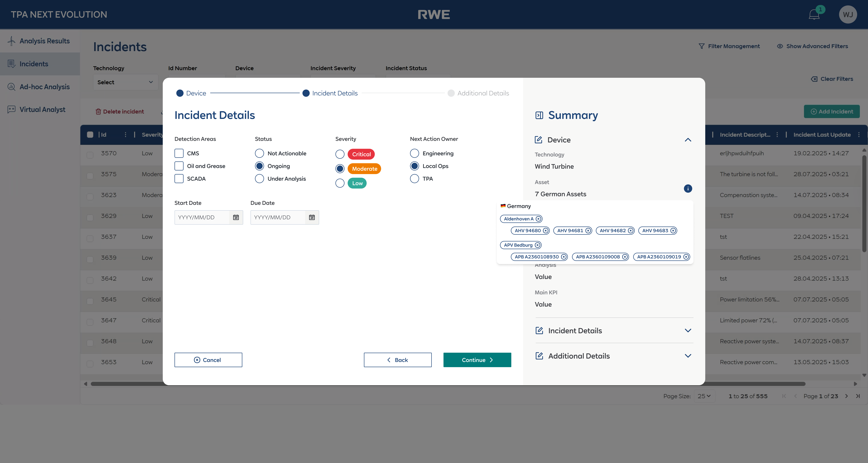
Task: Open the Id column menu dots
Action: 125,134
